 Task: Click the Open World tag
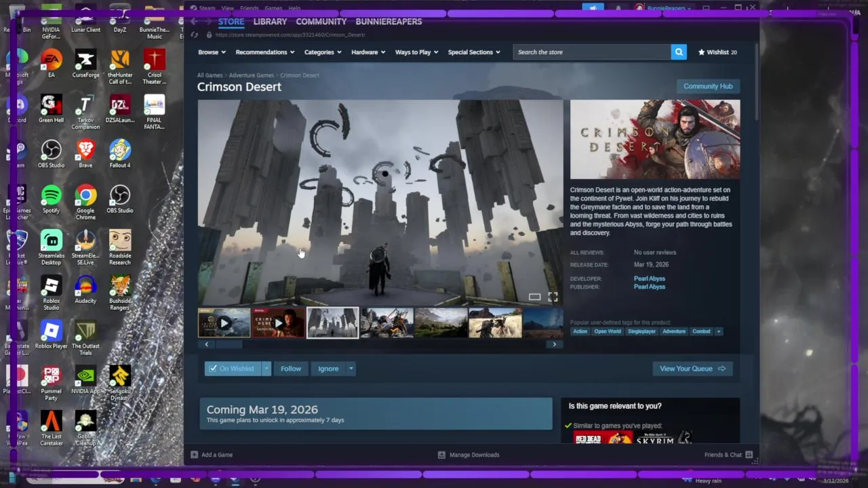[608, 331]
